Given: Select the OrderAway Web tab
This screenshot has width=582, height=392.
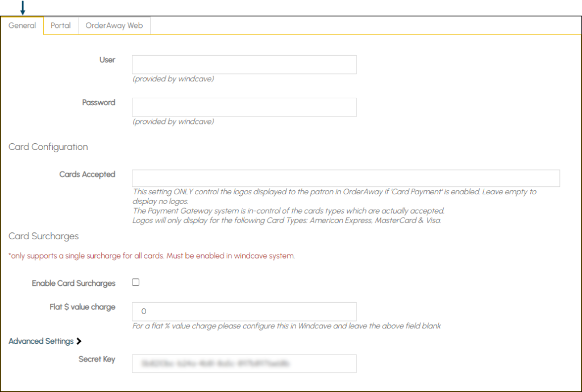Looking at the screenshot, I should [x=114, y=26].
